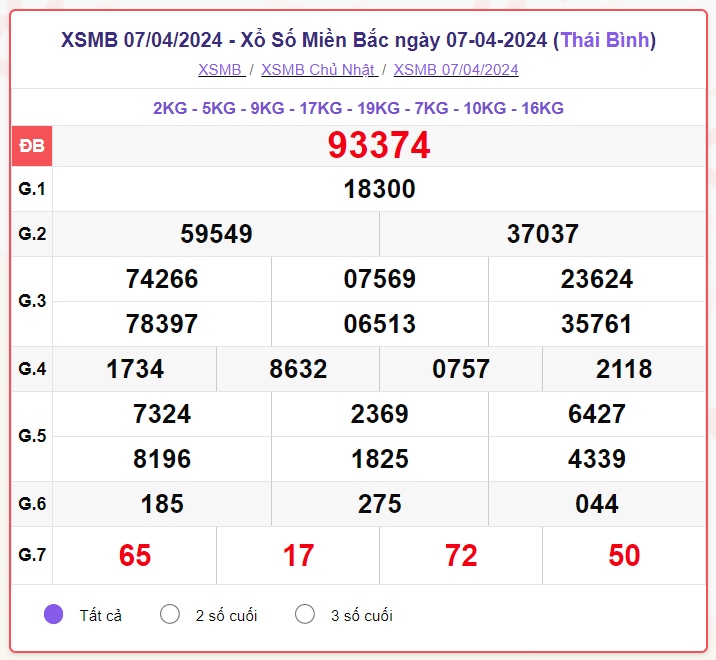Click G.3 number 74266
The width and height of the screenshot is (716, 660).
[162, 279]
